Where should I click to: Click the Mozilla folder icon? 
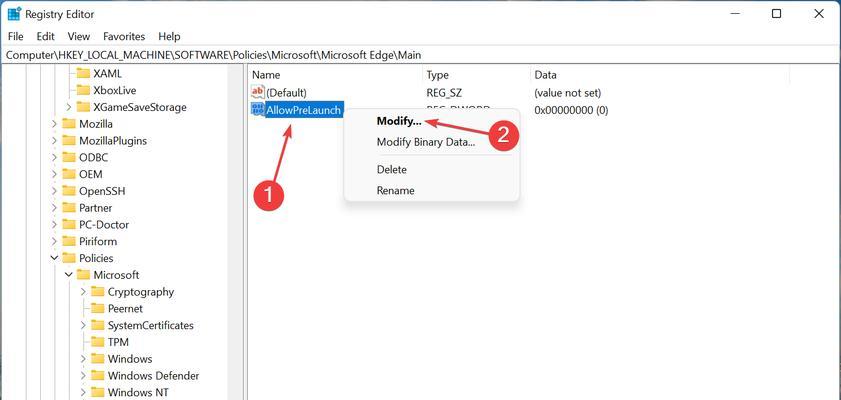click(69, 124)
